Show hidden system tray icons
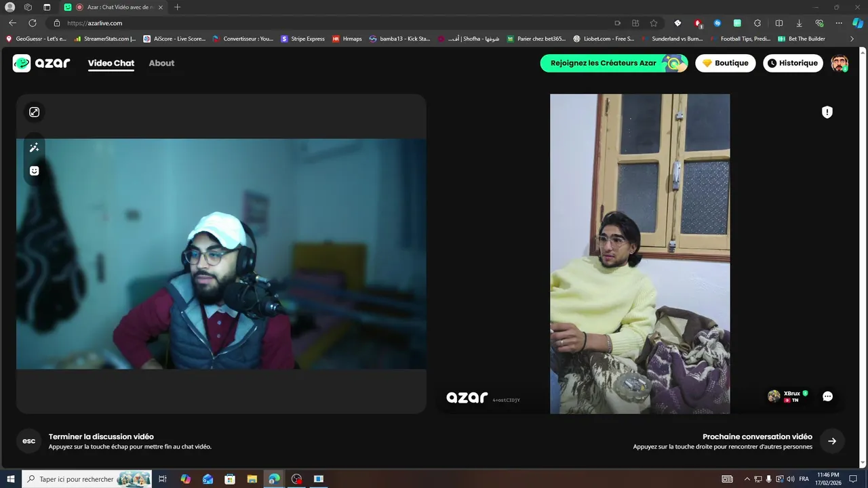The height and width of the screenshot is (488, 868). [747, 479]
